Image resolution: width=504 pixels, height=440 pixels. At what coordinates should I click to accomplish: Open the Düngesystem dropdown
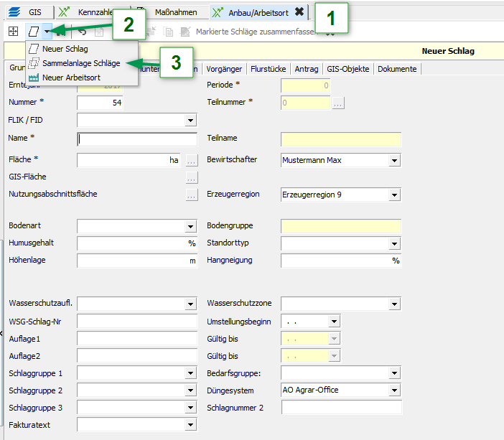coord(395,390)
